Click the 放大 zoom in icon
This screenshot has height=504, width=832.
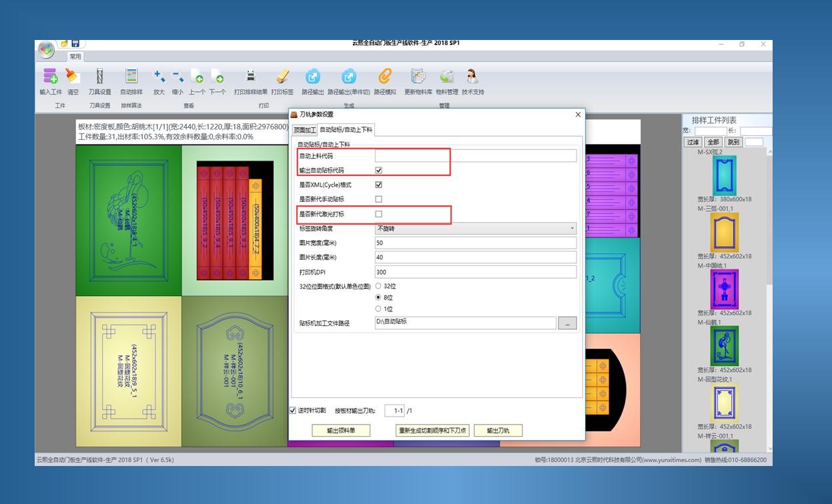pyautogui.click(x=159, y=77)
